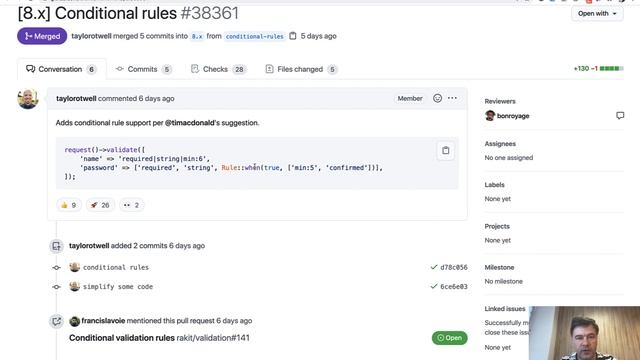Click the Milestone sidebar heading
Viewport: 640px width, 360px height.
point(499,267)
